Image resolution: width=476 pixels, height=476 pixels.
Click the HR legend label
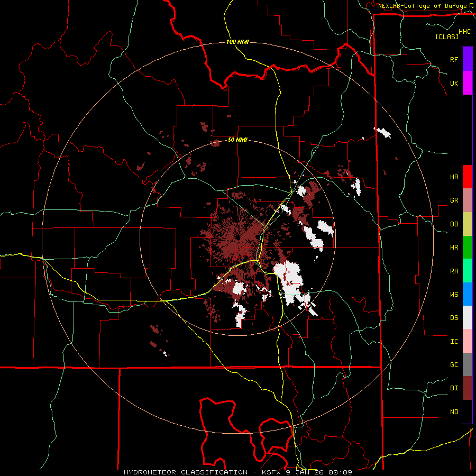(454, 248)
